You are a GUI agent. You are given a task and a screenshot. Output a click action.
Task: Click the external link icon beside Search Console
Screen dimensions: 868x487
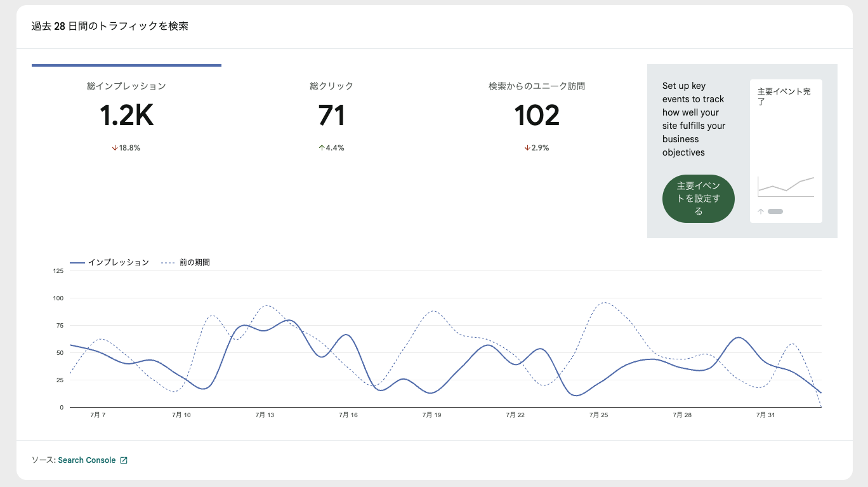point(124,460)
